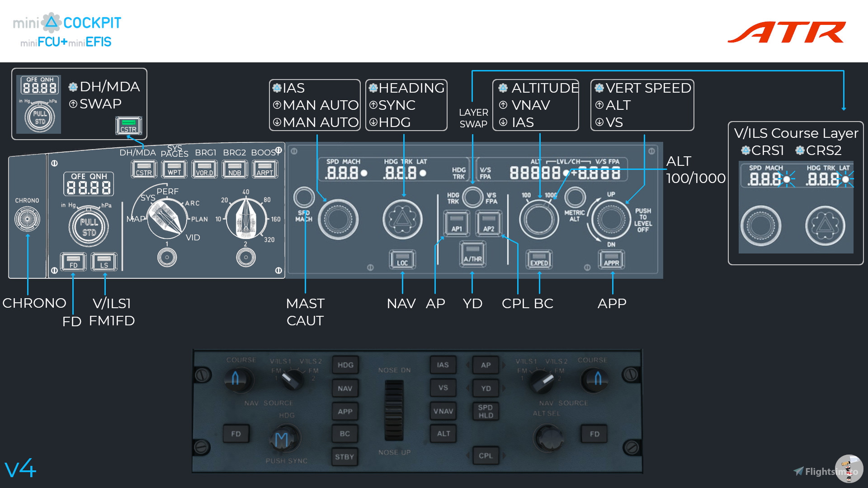Viewport: 868px width, 488px height.
Task: Click the altitude selector knob
Action: point(538,220)
